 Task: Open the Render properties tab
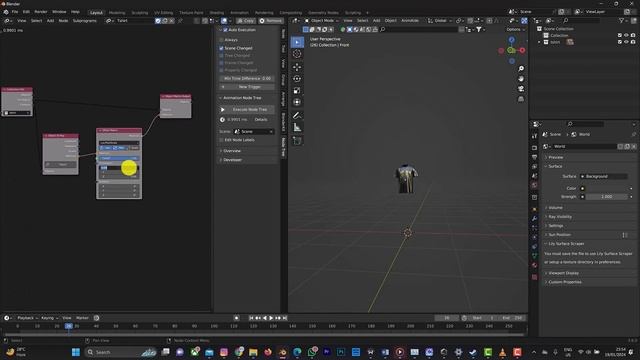pyautogui.click(x=534, y=147)
